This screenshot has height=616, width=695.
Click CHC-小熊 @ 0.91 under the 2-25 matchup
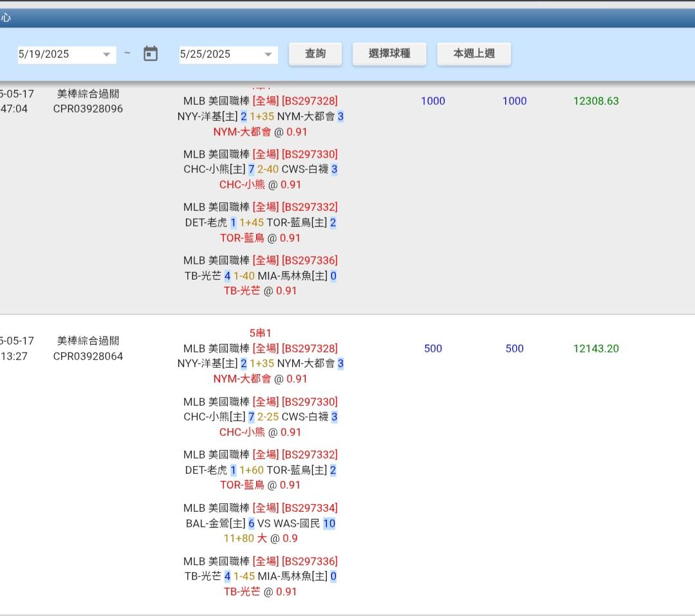tap(260, 432)
